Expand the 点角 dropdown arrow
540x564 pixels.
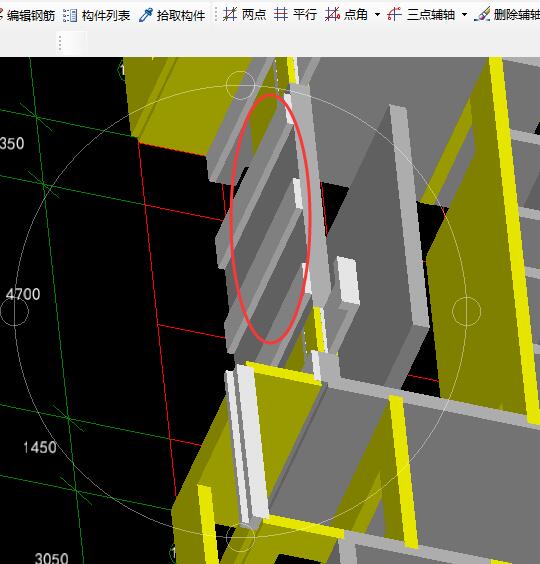click(377, 15)
